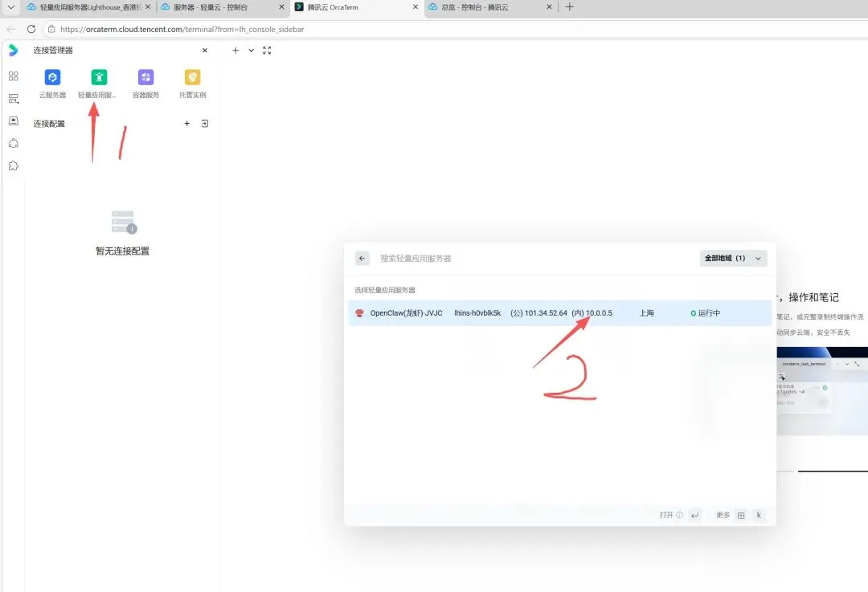Switch to the 服务器 - 轻量云 - 控制台 tab
Screen dimensions: 868x592
tap(222, 7)
